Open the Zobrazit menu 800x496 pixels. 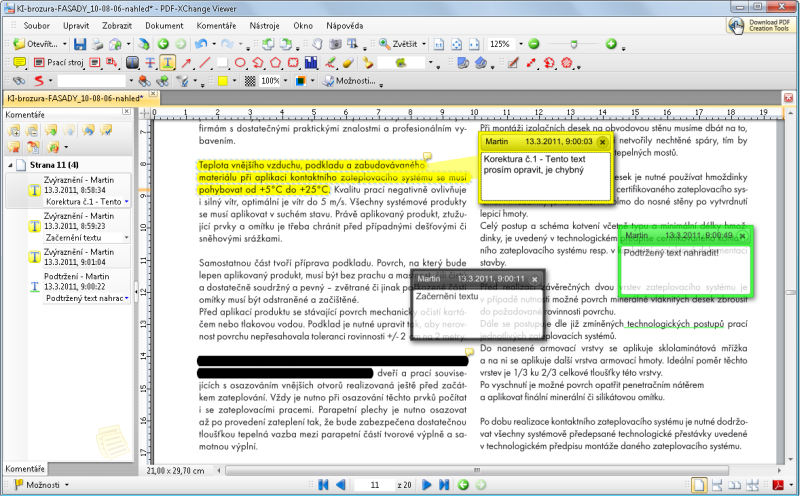[x=117, y=26]
